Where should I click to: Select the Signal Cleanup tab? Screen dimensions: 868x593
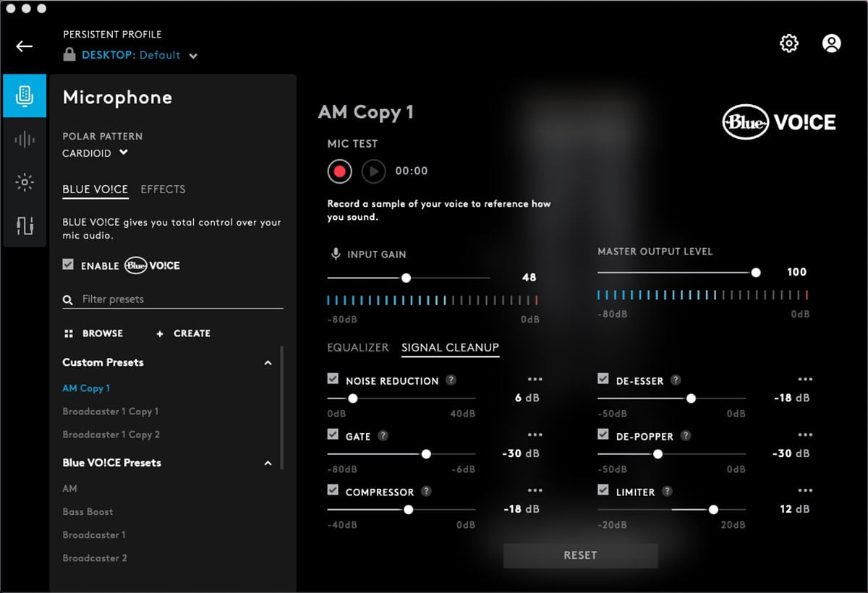pos(451,348)
